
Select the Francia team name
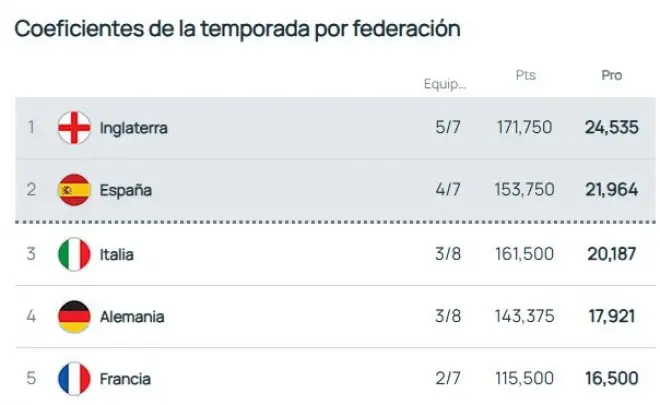pos(126,379)
